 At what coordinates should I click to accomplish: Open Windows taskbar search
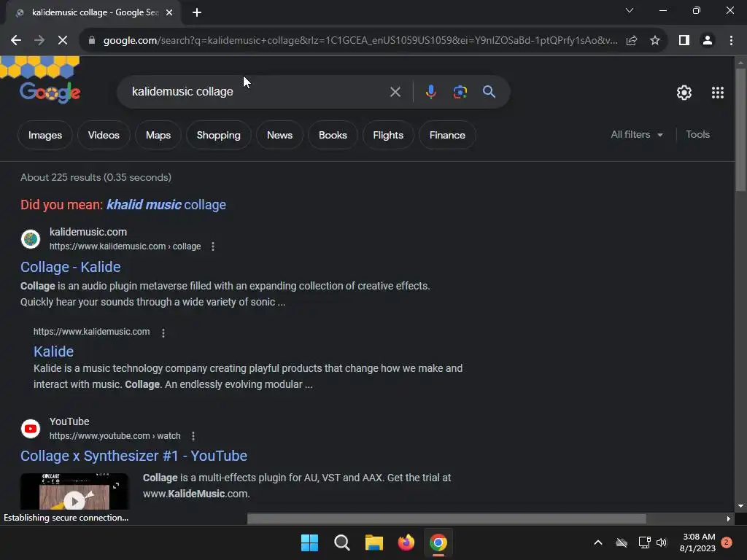coord(341,542)
